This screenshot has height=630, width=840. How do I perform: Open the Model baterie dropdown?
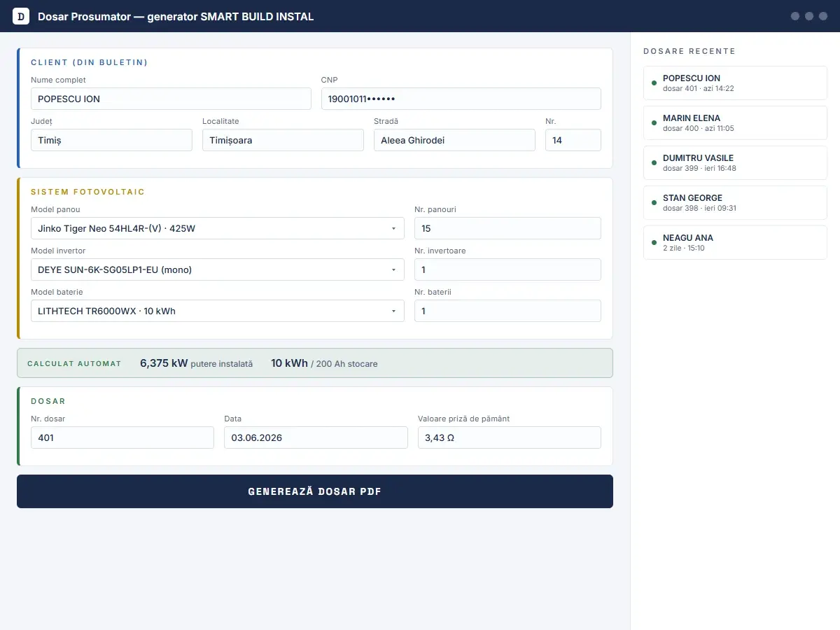(x=218, y=311)
